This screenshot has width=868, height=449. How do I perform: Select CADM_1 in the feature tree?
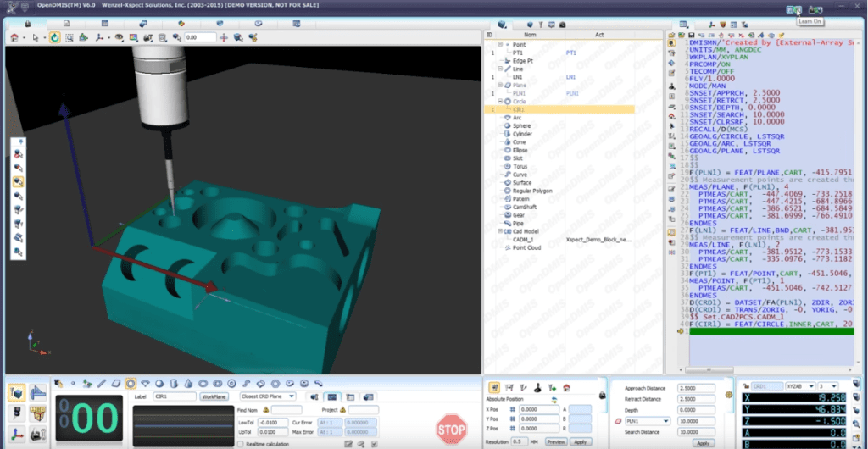(523, 240)
